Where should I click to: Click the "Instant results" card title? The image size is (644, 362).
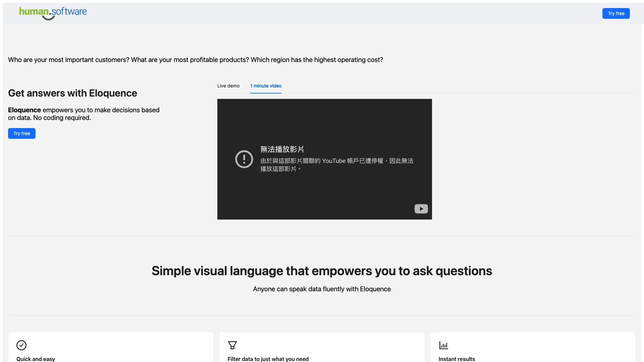457,359
